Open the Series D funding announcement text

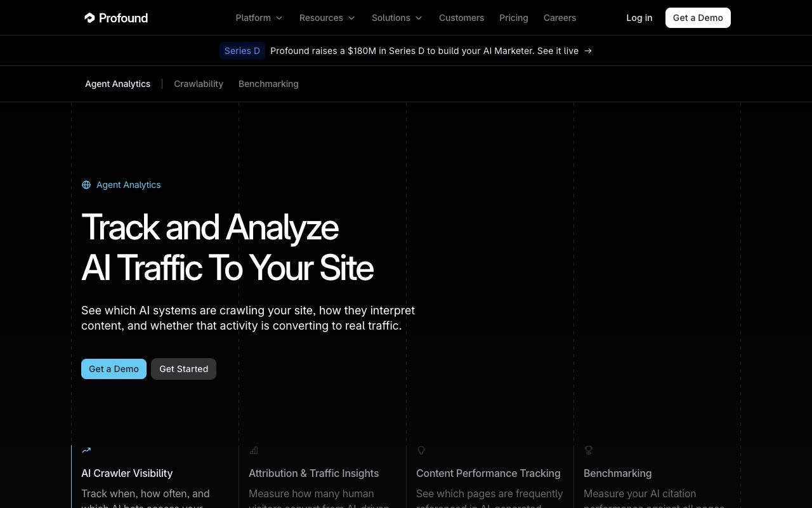[x=424, y=51]
